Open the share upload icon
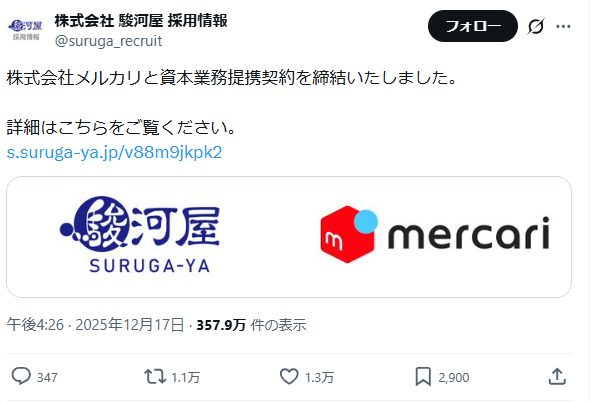The image size is (600, 402). tap(557, 376)
